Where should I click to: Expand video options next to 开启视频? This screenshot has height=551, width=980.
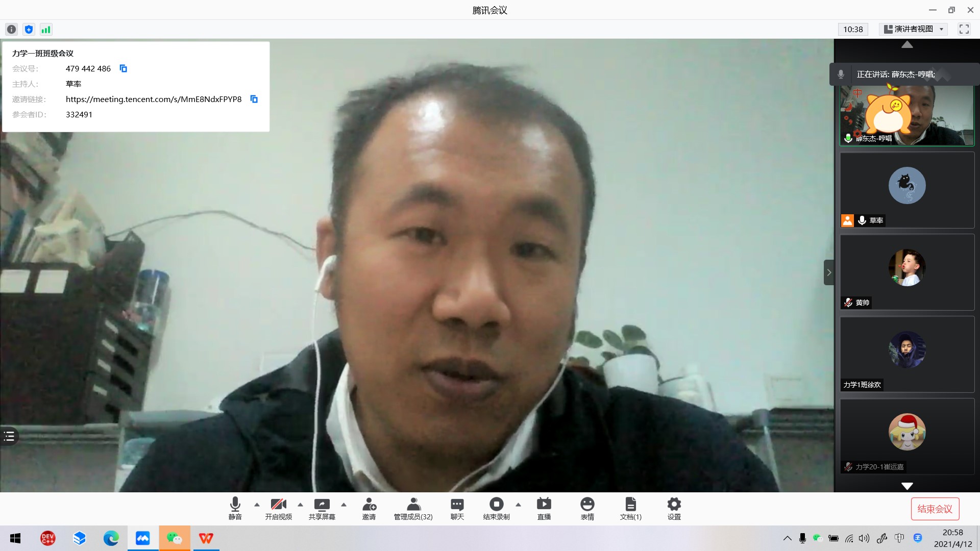300,505
